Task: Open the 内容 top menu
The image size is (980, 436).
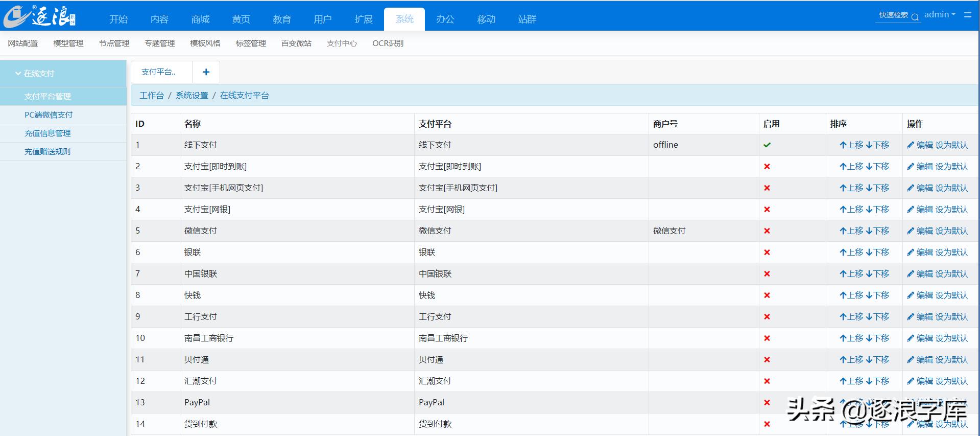Action: 159,19
